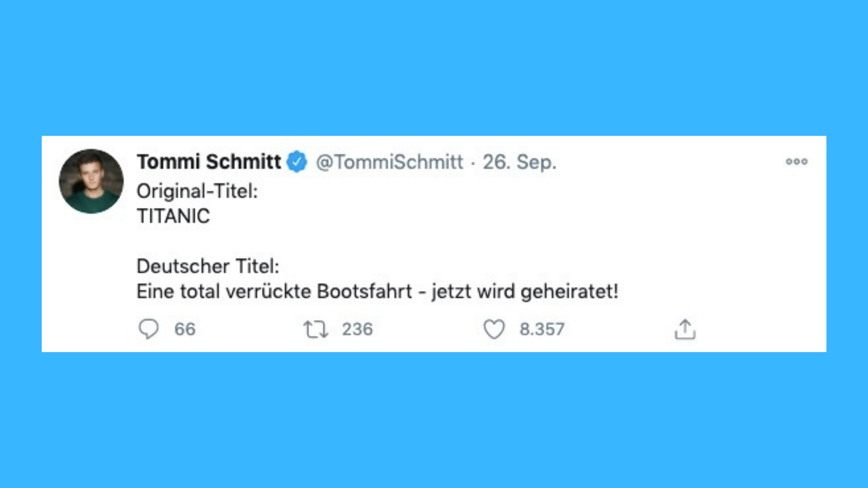Open the tweet via the 26. Sep. date
This screenshot has height=488, width=868.
[x=519, y=162]
